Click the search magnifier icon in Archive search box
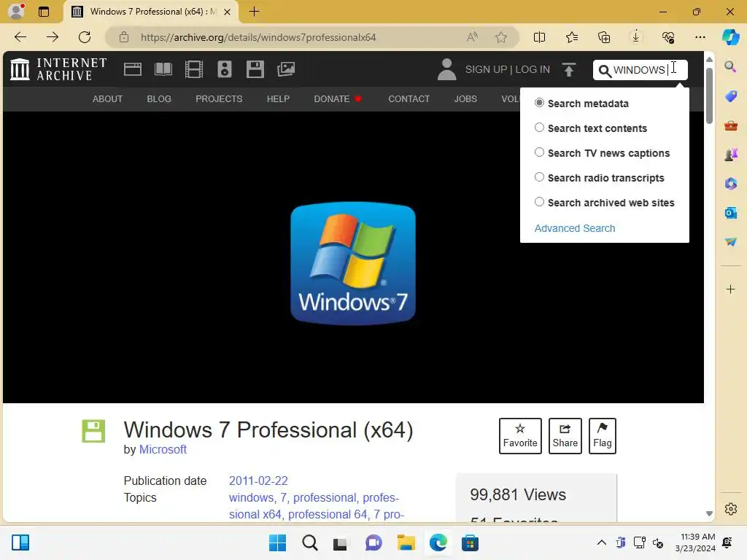 coord(605,71)
